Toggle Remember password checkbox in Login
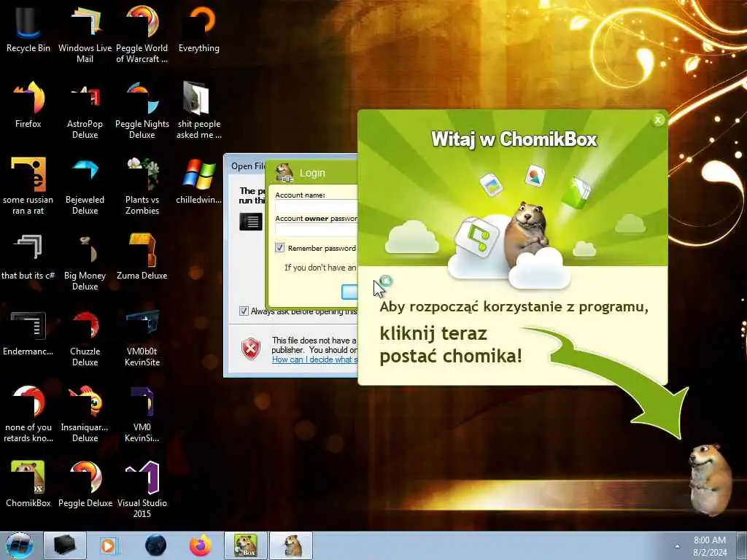Viewport: 747px width, 560px height. [x=279, y=248]
